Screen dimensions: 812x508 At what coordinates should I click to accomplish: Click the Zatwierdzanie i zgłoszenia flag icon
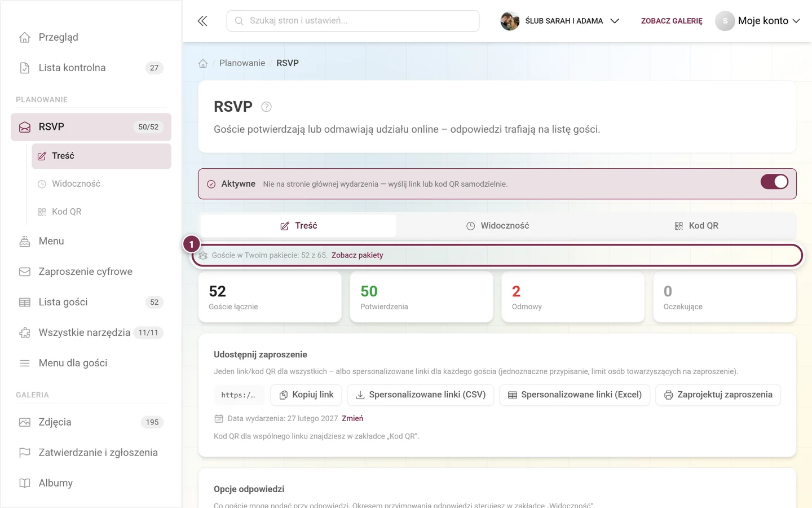coord(25,453)
